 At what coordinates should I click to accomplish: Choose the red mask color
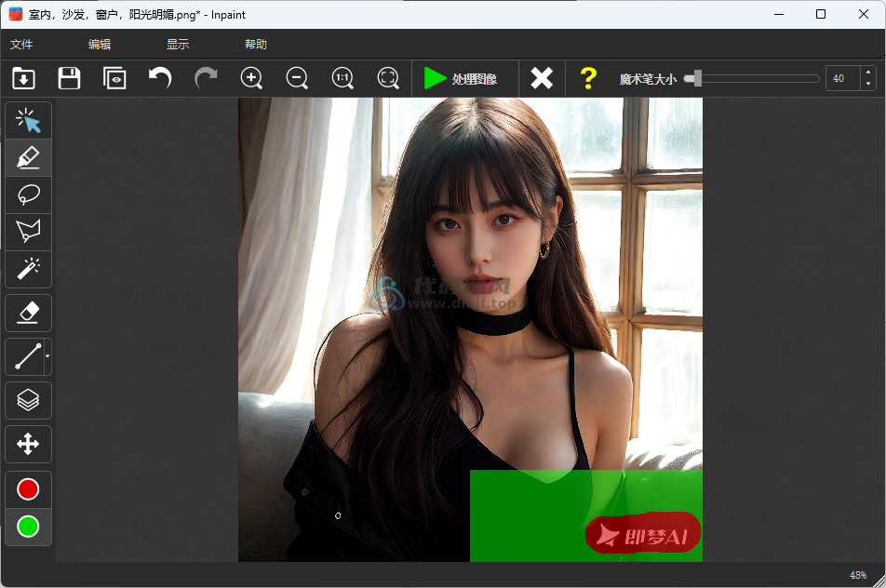click(x=28, y=489)
